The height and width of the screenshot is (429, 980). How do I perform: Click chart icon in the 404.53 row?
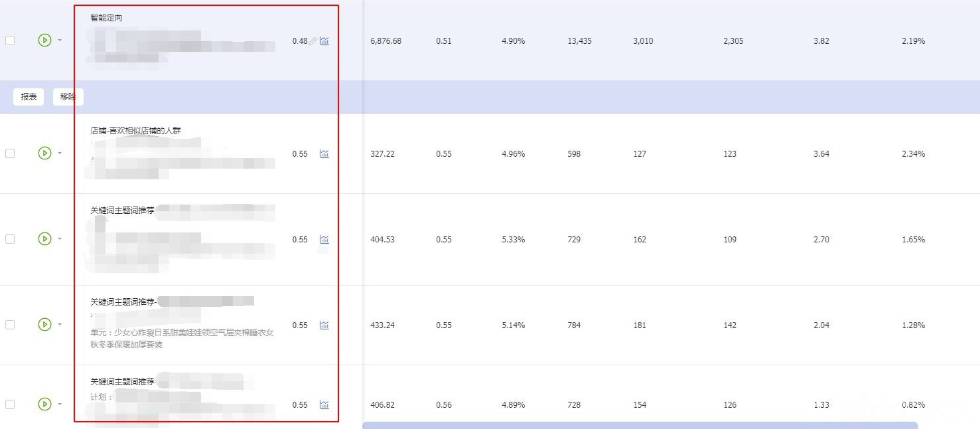(x=324, y=240)
